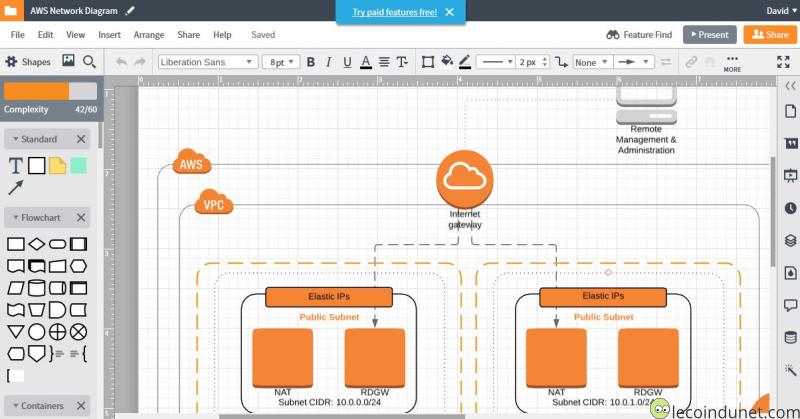This screenshot has height=419, width=800.
Task: Toggle fullscreen mode
Action: (783, 62)
